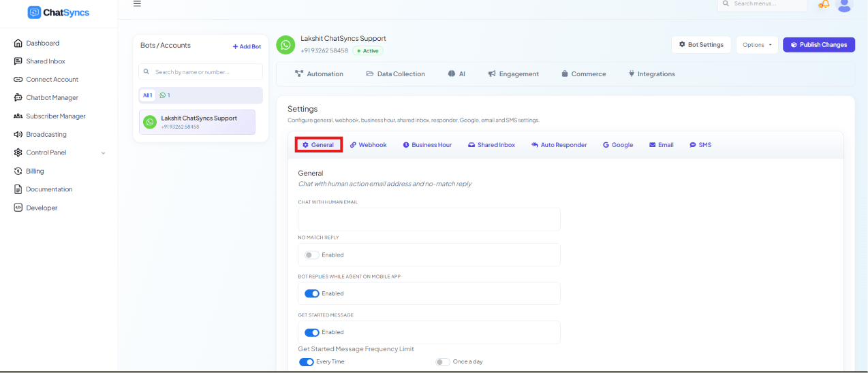Click the Publish Changes button
The image size is (868, 373).
pos(819,45)
